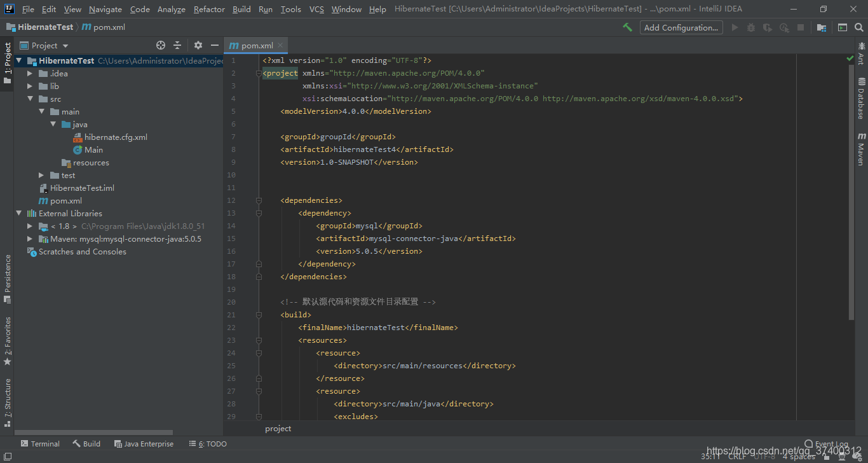Screen dimensions: 868x463
Task: Open the Tools menu
Action: (291, 9)
